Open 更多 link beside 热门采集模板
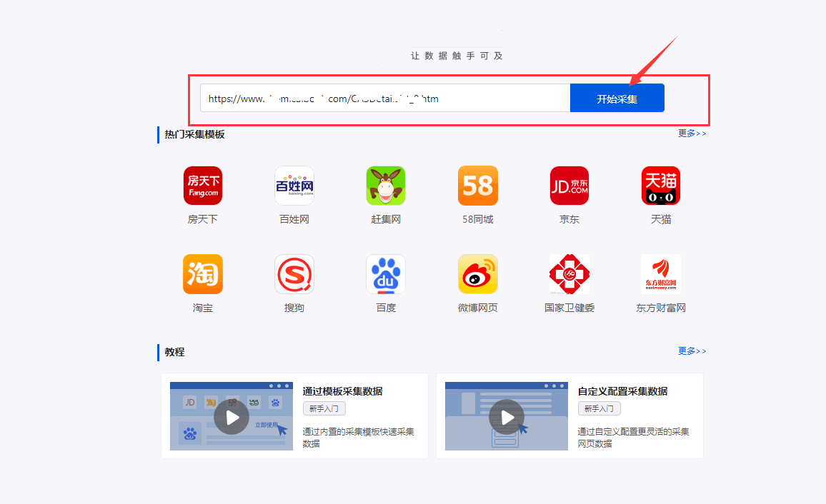 [692, 133]
